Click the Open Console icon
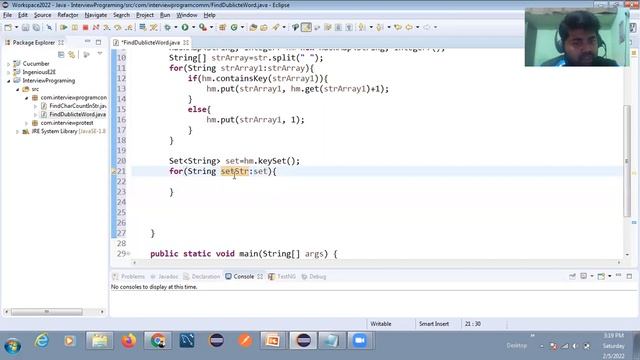Screen dimensions: 640x360 601,276
